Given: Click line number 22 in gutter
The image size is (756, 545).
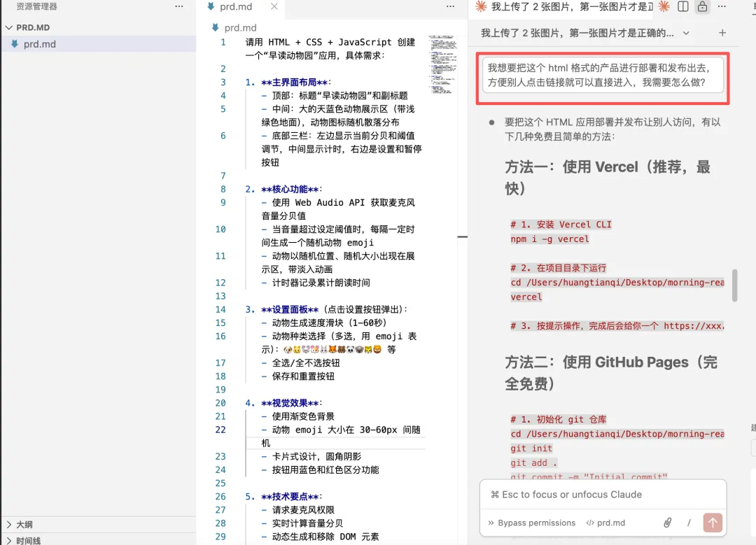Looking at the screenshot, I should click(220, 430).
